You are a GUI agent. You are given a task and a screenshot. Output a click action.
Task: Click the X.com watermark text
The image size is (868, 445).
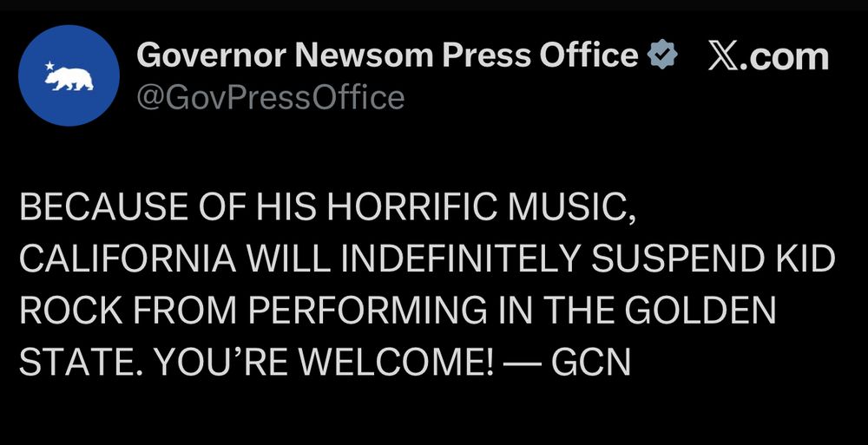[769, 57]
